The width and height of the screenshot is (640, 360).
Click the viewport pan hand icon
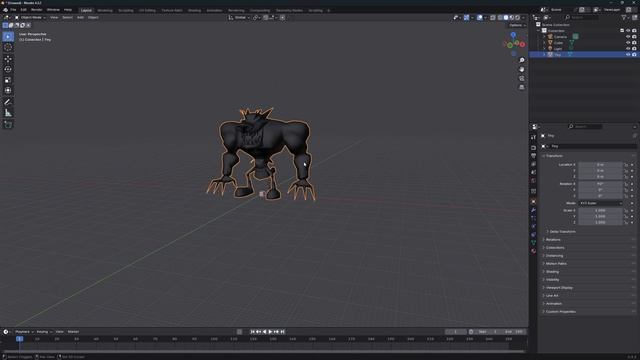(522, 69)
